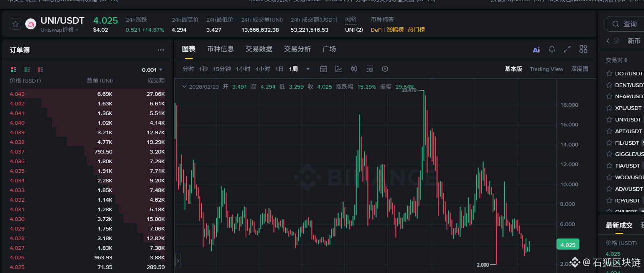Select the 4小时 interval

point(262,69)
